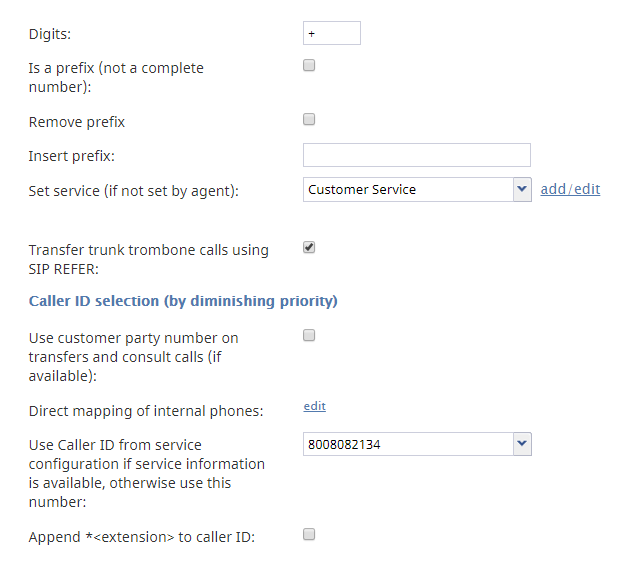The image size is (631, 572).
Task: Click the Digits input field
Action: tap(332, 33)
